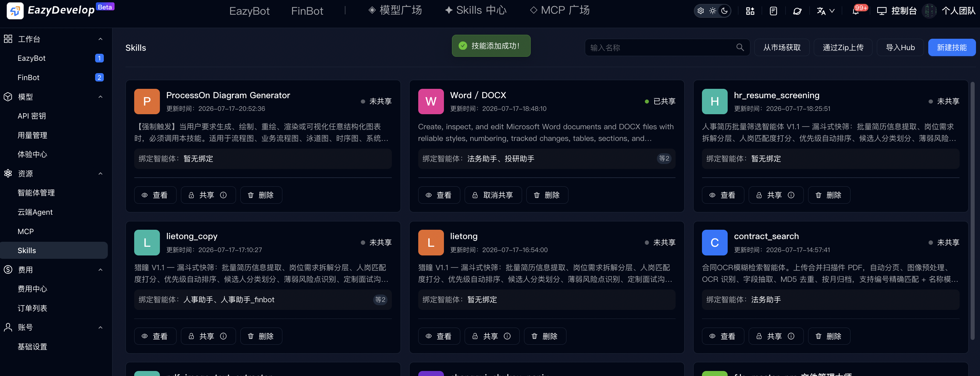Collapse the 工作台 sidebar section

coord(100,39)
